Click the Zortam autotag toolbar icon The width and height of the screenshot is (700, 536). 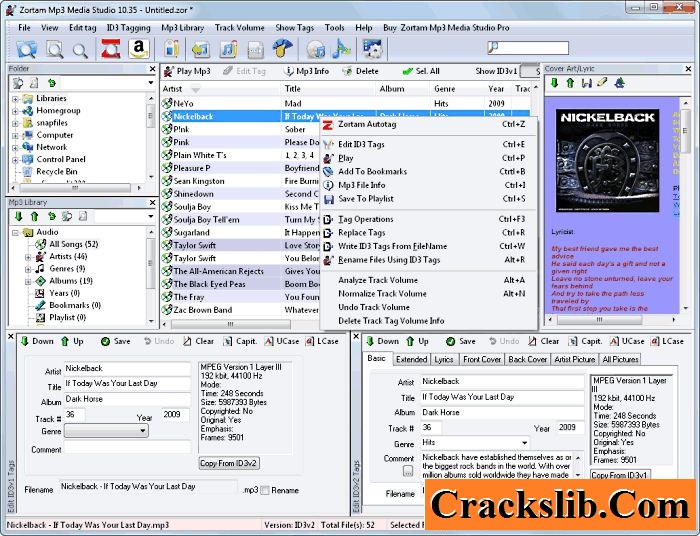click(x=111, y=49)
